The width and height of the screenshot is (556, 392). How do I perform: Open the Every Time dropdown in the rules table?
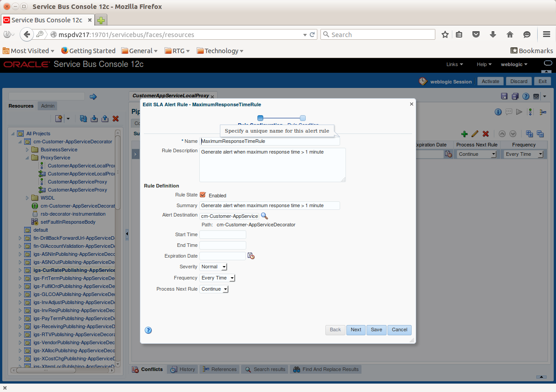click(x=524, y=154)
